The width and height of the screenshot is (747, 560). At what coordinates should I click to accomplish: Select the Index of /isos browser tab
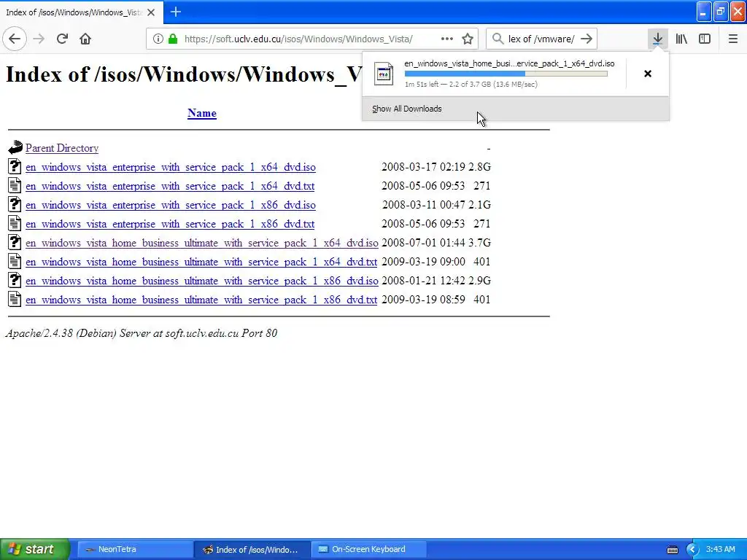81,12
